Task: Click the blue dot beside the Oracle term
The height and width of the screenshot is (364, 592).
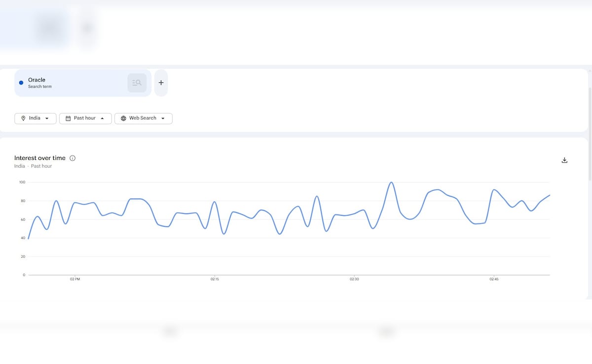Action: pos(21,83)
